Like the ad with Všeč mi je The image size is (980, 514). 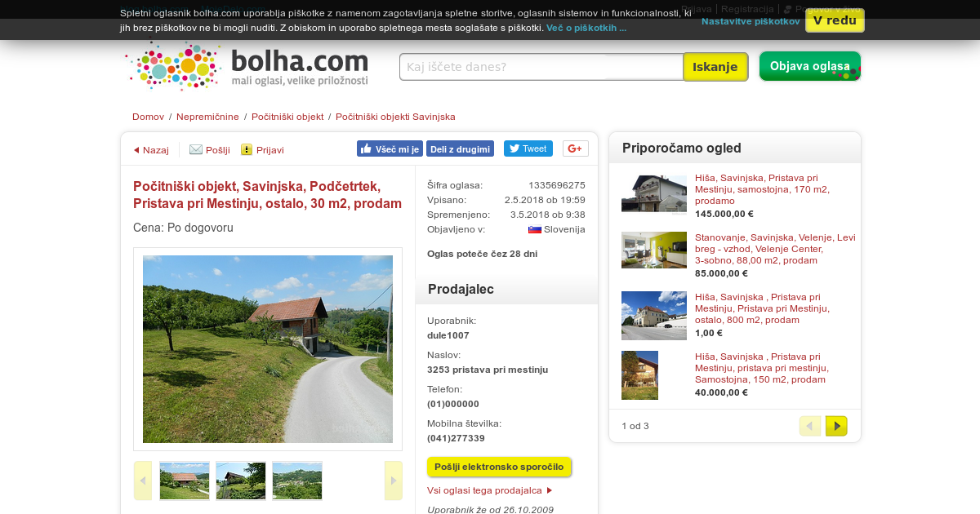[390, 148]
